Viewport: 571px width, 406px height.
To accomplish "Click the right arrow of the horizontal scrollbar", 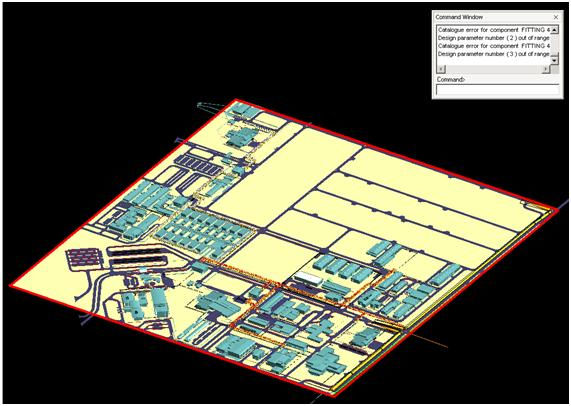I will (x=546, y=69).
